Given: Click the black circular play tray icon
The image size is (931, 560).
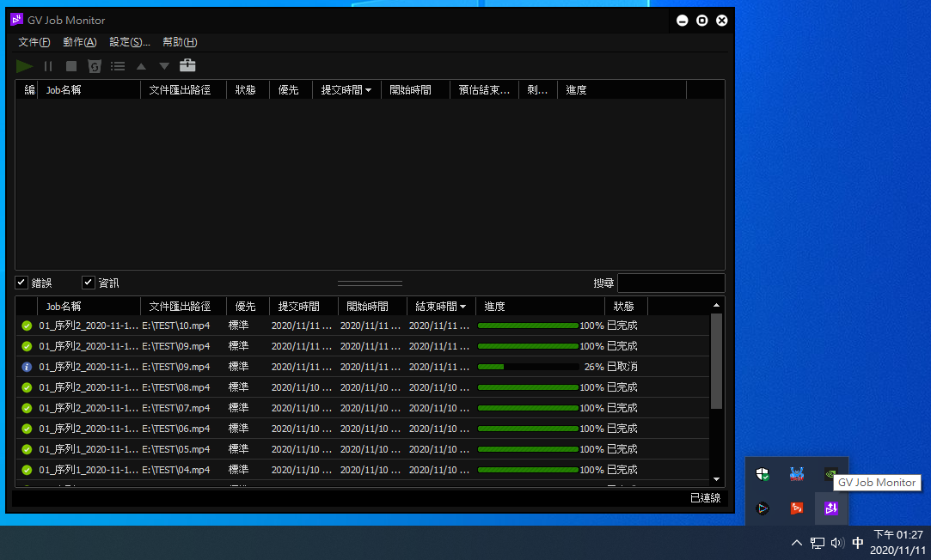Looking at the screenshot, I should (763, 508).
